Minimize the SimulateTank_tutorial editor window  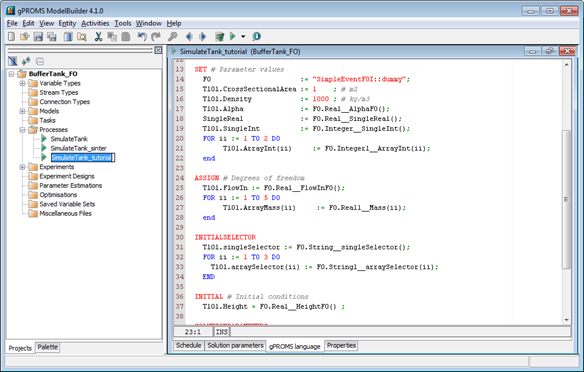[532, 51]
